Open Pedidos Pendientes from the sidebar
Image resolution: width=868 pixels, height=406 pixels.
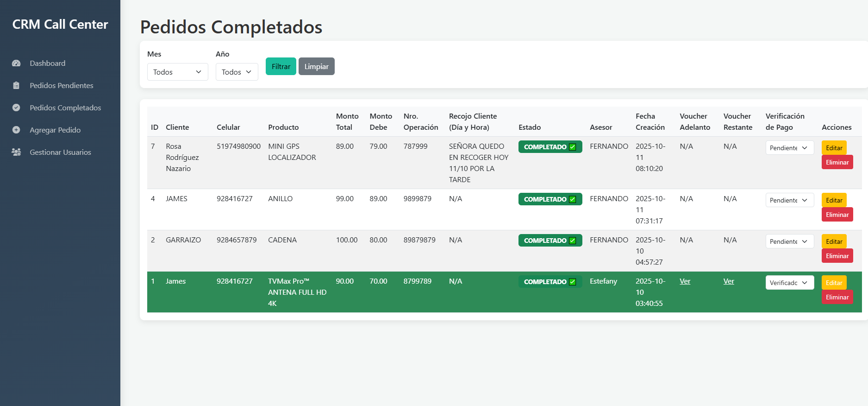point(61,85)
